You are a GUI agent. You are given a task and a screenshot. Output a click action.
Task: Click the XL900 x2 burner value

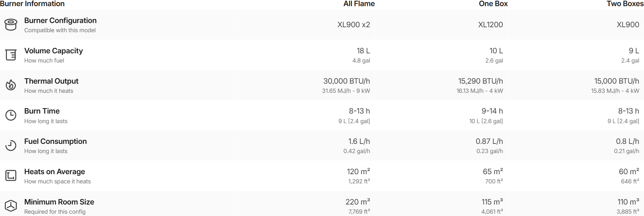pyautogui.click(x=353, y=25)
